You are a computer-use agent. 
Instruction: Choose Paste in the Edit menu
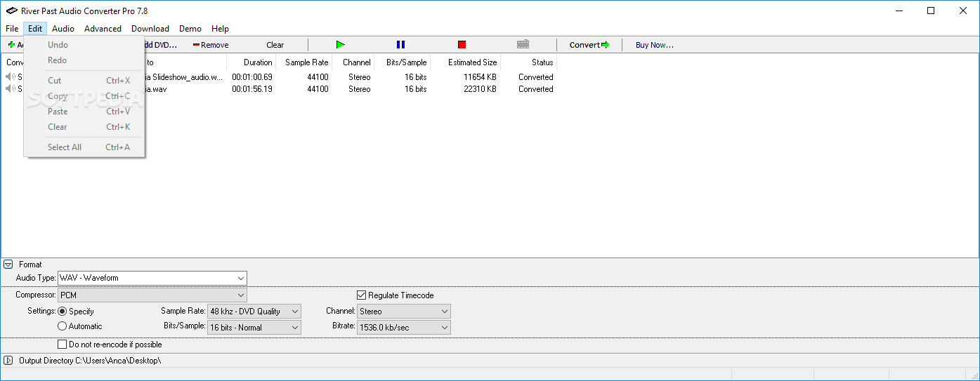84,112
